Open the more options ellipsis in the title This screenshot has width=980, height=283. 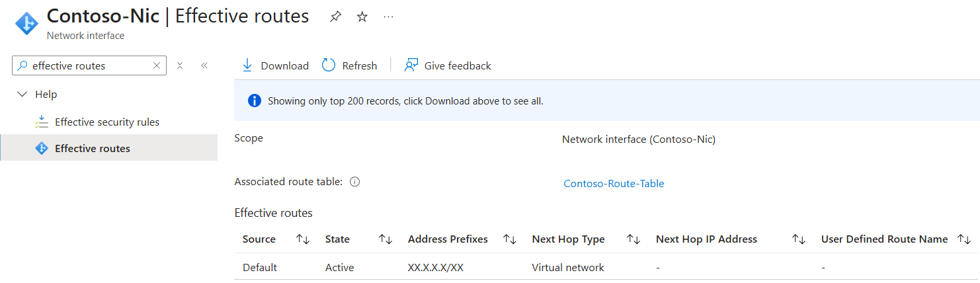(388, 17)
